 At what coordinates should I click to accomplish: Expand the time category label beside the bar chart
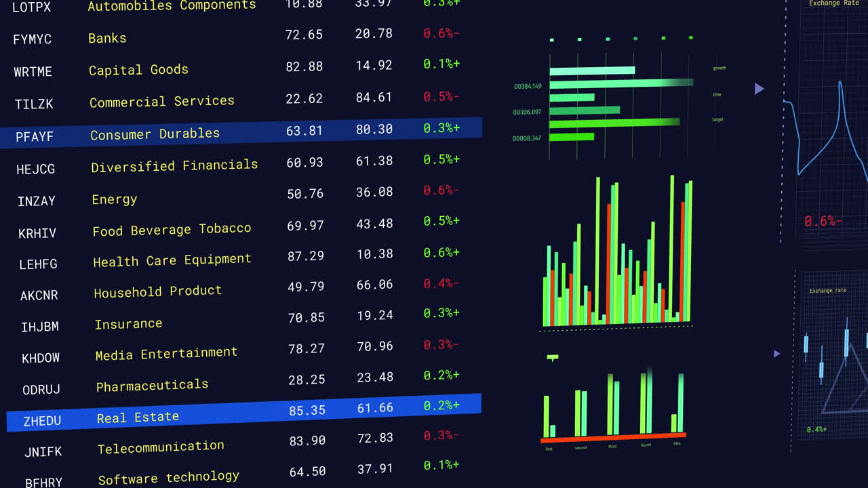[716, 94]
